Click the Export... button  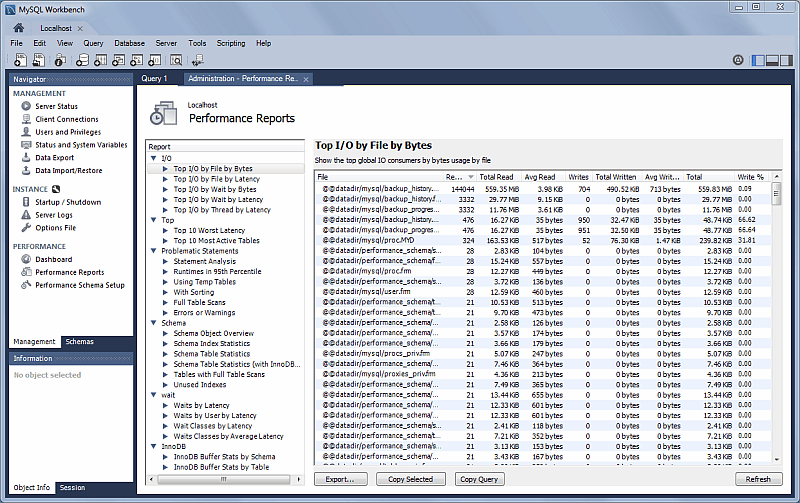coord(340,479)
